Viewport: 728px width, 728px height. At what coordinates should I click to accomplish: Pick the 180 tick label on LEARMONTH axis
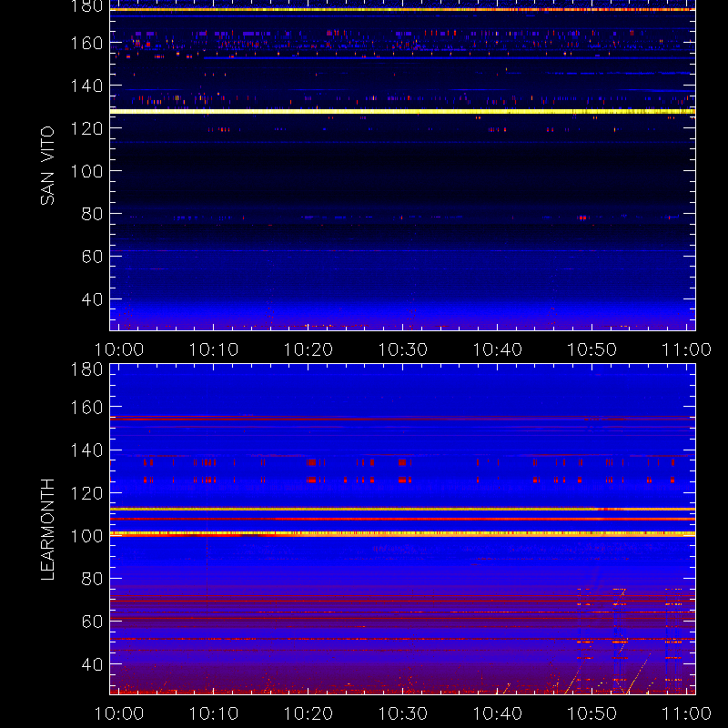[x=86, y=369]
